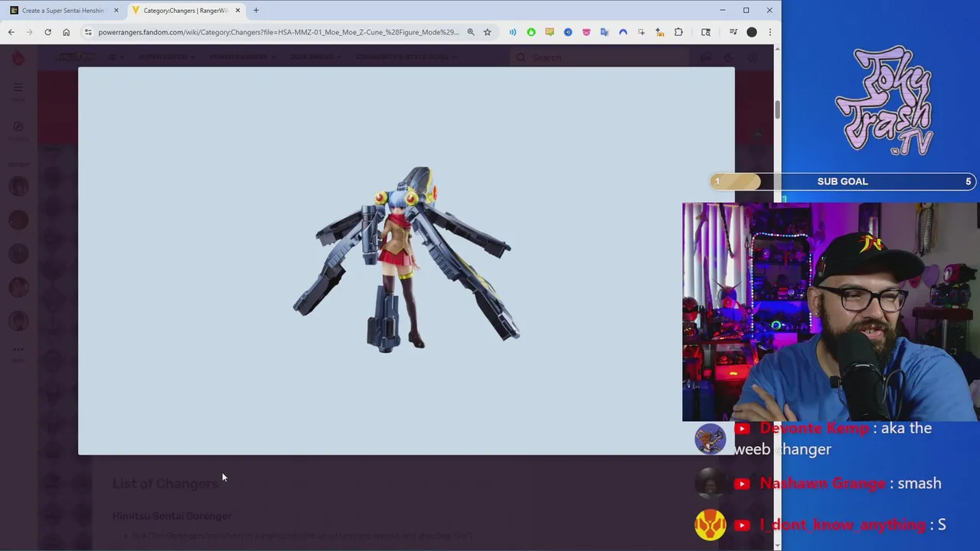The image size is (980, 551).
Task: Open the green circle extension
Action: pos(531,32)
